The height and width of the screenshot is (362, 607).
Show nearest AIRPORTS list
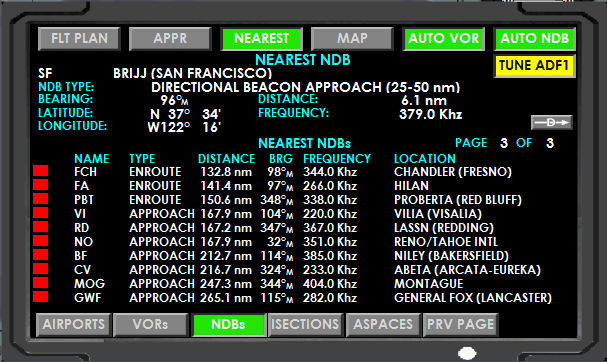[x=74, y=324]
